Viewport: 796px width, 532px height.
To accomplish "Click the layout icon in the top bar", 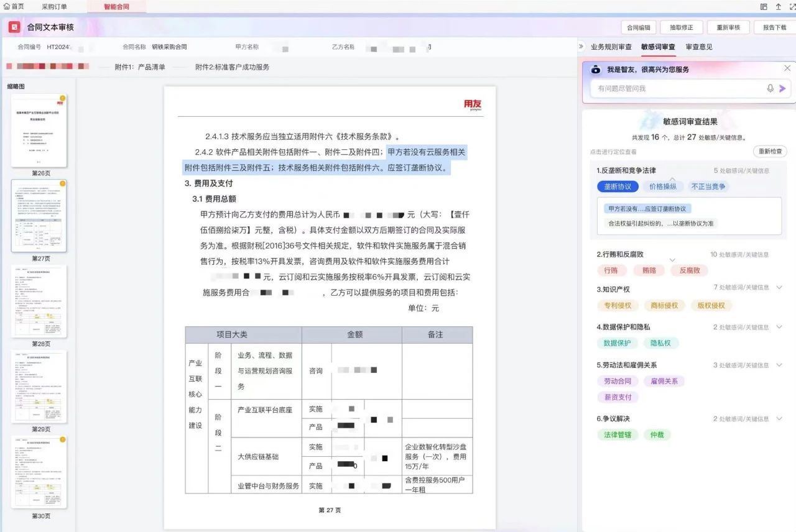I will point(764,7).
